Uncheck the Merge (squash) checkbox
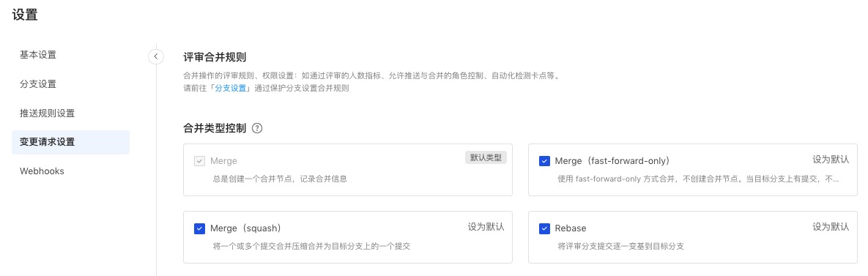 pyautogui.click(x=200, y=228)
